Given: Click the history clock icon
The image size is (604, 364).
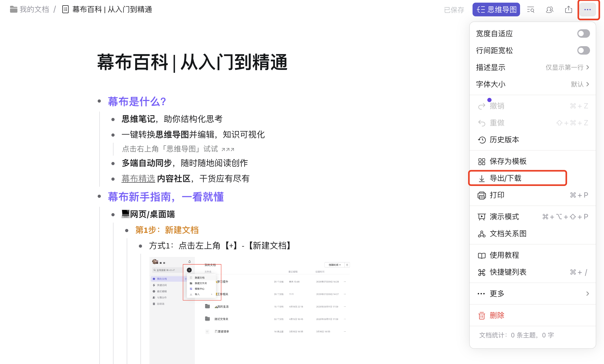Looking at the screenshot, I should point(482,140).
